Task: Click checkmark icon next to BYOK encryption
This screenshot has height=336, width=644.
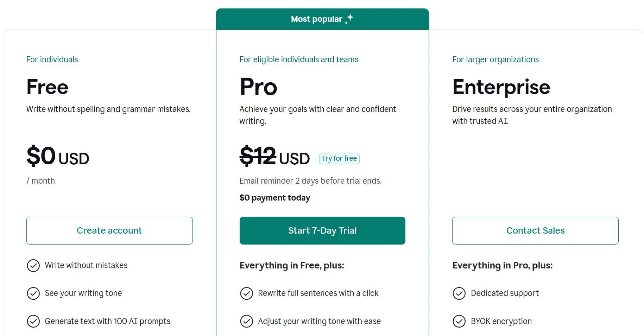Action: tap(459, 321)
